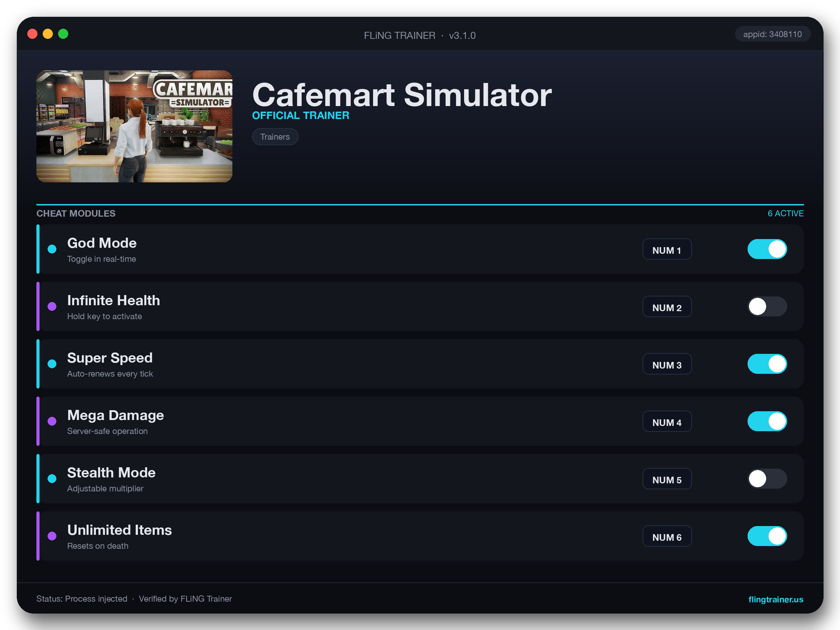Screen dimensions: 840x630
Task: Click the appid 3408110 badge
Action: pos(772,34)
